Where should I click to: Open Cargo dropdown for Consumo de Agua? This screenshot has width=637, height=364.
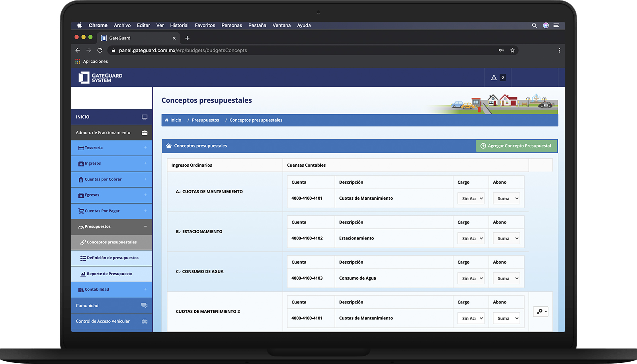471,278
